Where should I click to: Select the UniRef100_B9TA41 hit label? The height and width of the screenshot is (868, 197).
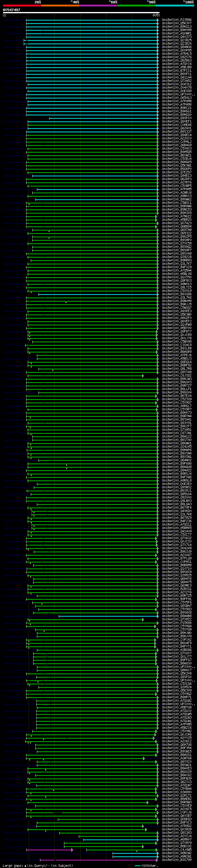coord(176,419)
